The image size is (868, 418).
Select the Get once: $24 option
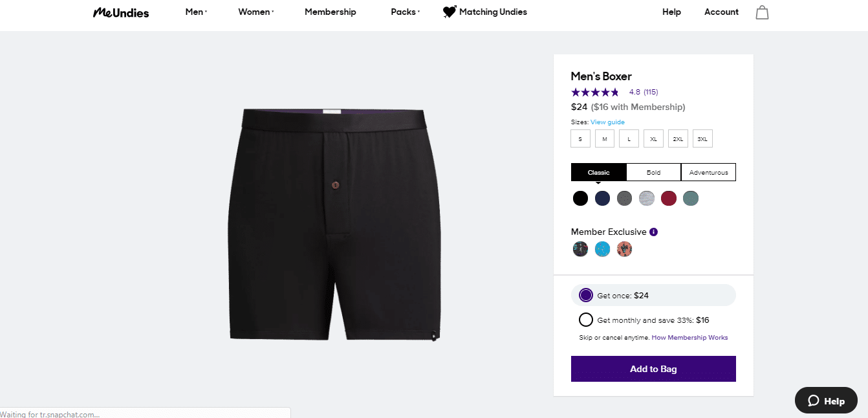click(585, 294)
